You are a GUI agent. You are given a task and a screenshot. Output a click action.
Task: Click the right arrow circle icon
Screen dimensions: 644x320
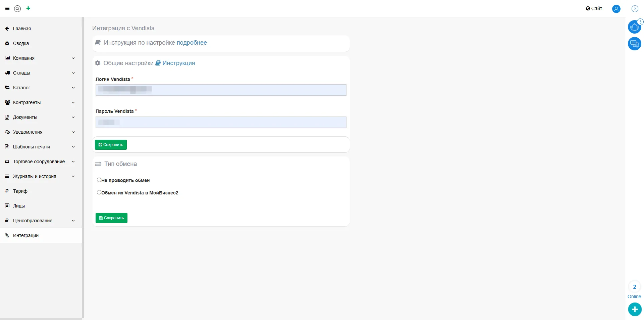tap(635, 9)
